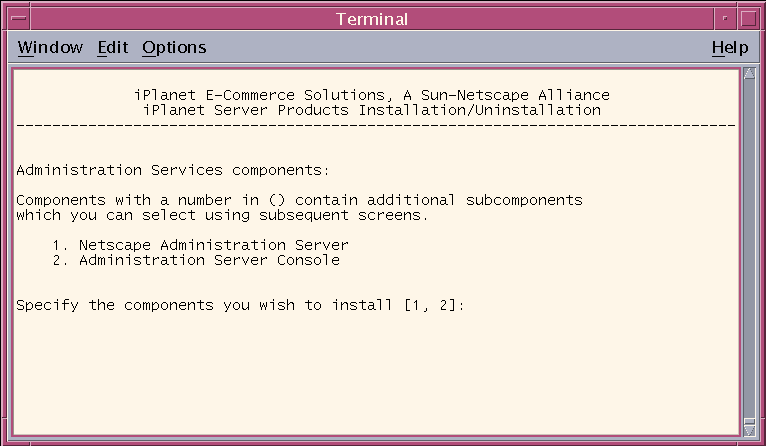
Task: Minimize the Terminal window
Action: [725, 19]
